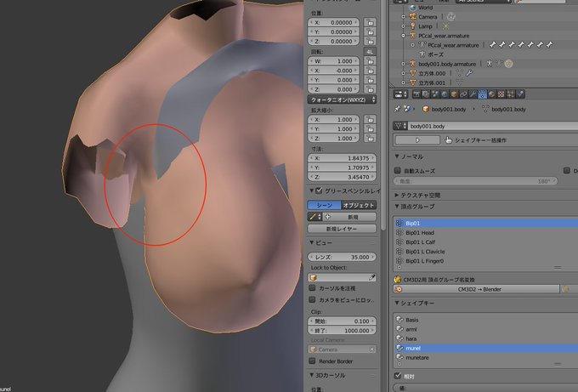Viewport: 578px width, 392px height.
Task: Click the 寸法 X 1.84375 field
Action: pyautogui.click(x=342, y=158)
